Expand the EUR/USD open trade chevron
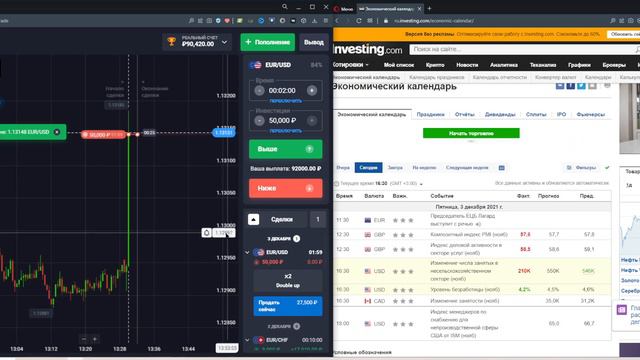 [247, 252]
